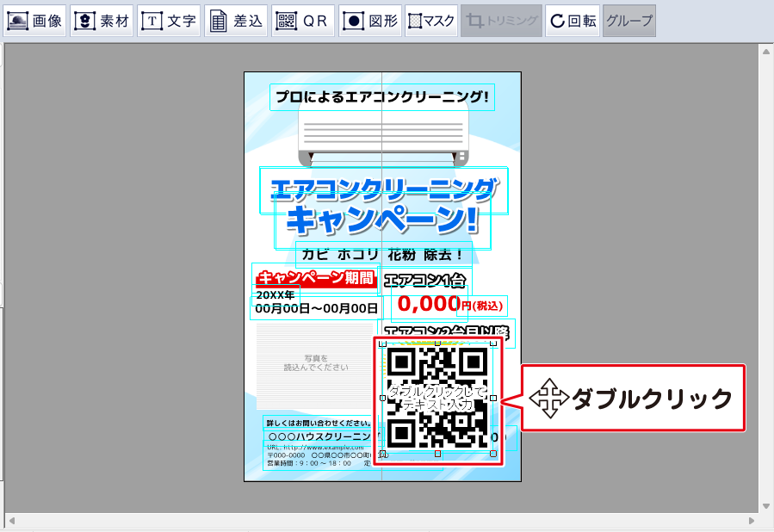
Task: Select the 00月00日～00月00日 date text
Action: point(316,308)
